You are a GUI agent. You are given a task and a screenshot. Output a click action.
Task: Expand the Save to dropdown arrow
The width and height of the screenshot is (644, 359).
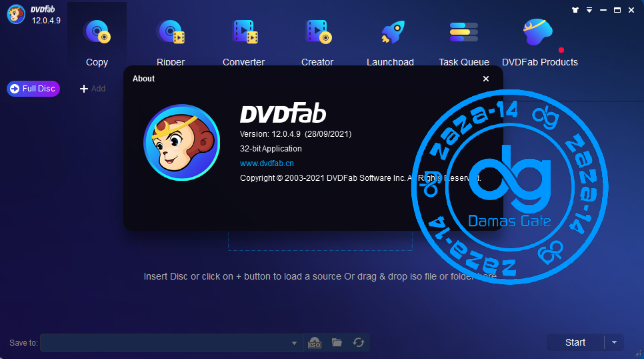pos(294,343)
